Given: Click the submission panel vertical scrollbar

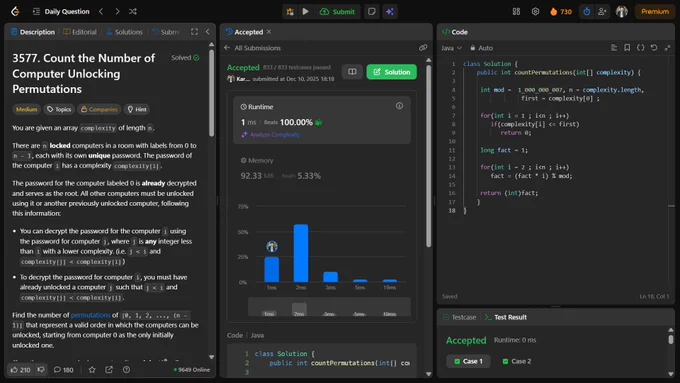Looking at the screenshot, I should click(x=428, y=156).
